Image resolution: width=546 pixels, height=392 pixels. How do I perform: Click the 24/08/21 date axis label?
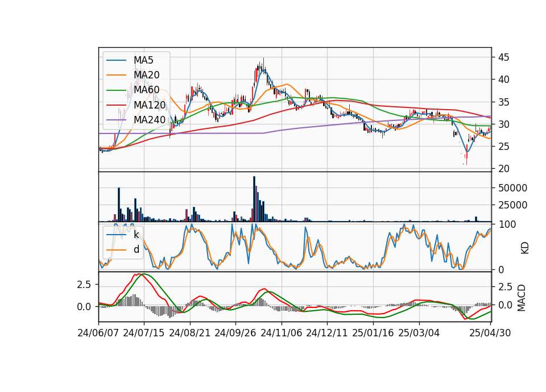[x=190, y=333]
